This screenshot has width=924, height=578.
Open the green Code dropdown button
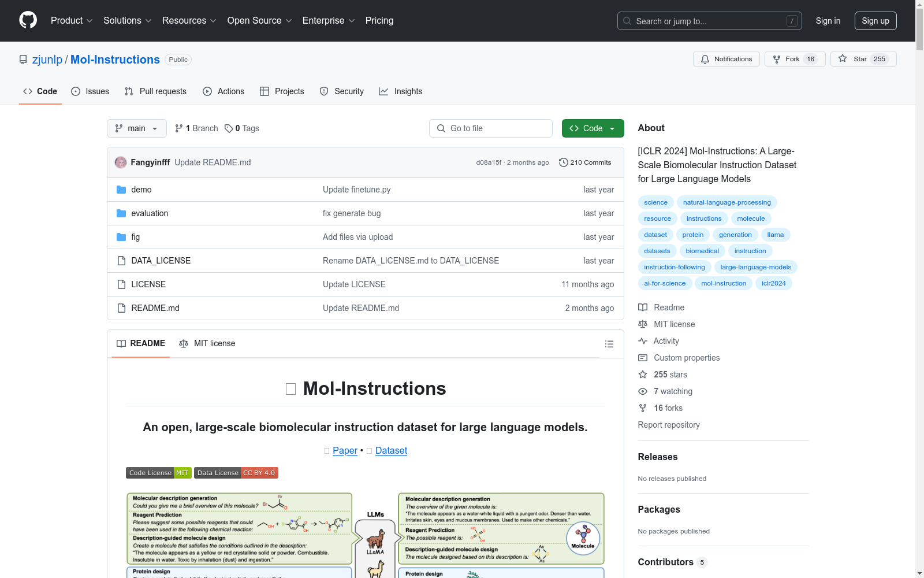pyautogui.click(x=593, y=128)
